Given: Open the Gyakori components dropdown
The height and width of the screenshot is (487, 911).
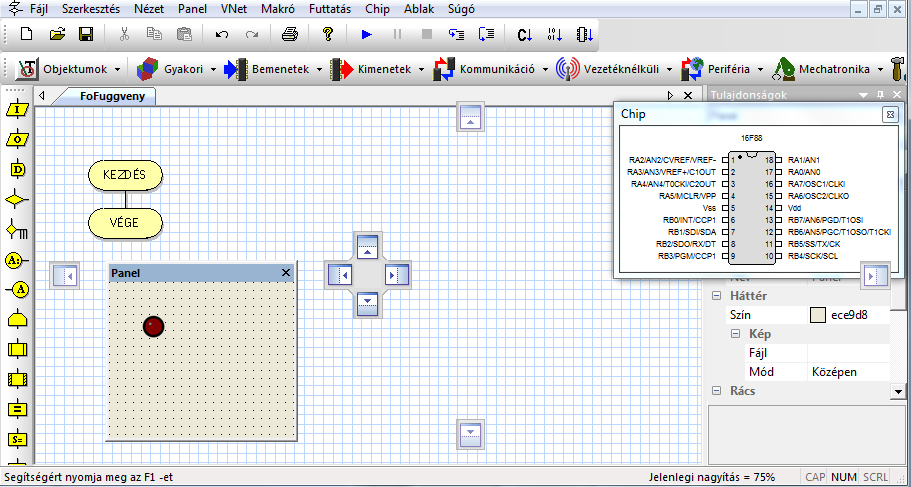Looking at the screenshot, I should (177, 69).
